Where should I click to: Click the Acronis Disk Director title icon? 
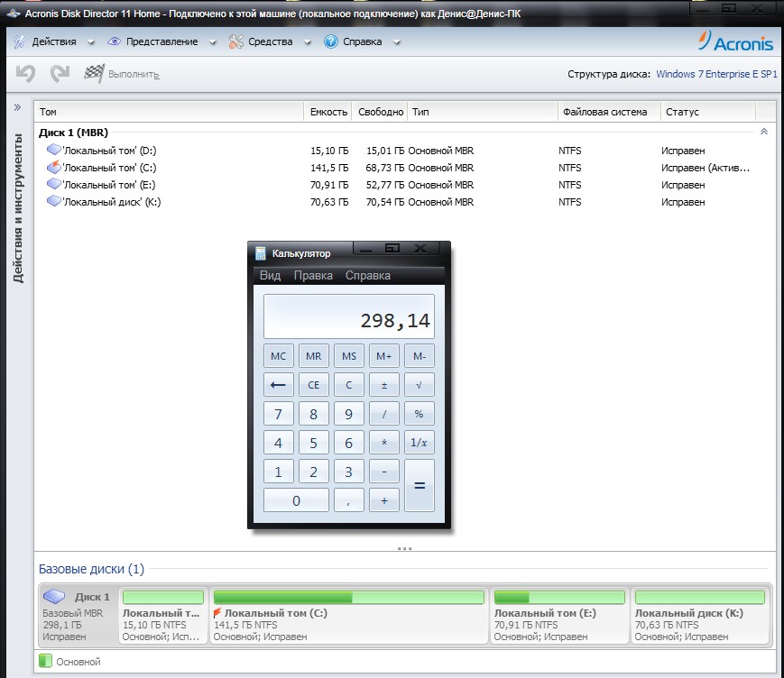(14, 14)
